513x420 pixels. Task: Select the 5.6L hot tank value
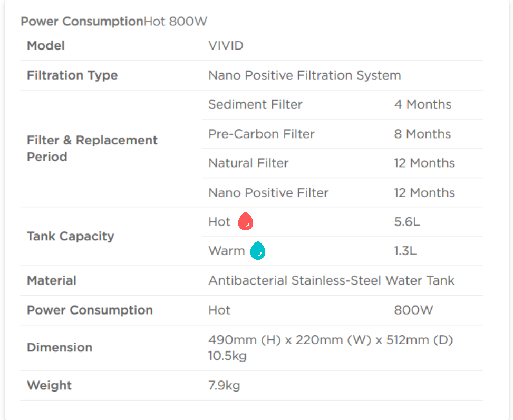pyautogui.click(x=407, y=221)
